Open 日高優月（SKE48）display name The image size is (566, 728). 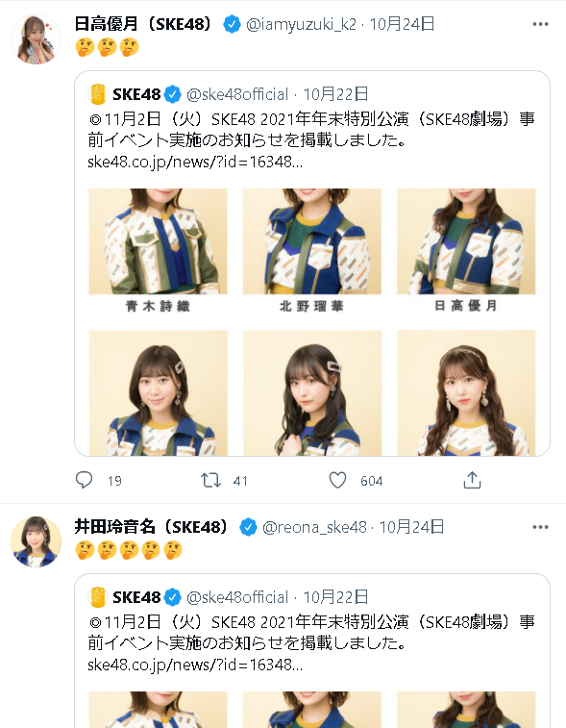tap(144, 24)
